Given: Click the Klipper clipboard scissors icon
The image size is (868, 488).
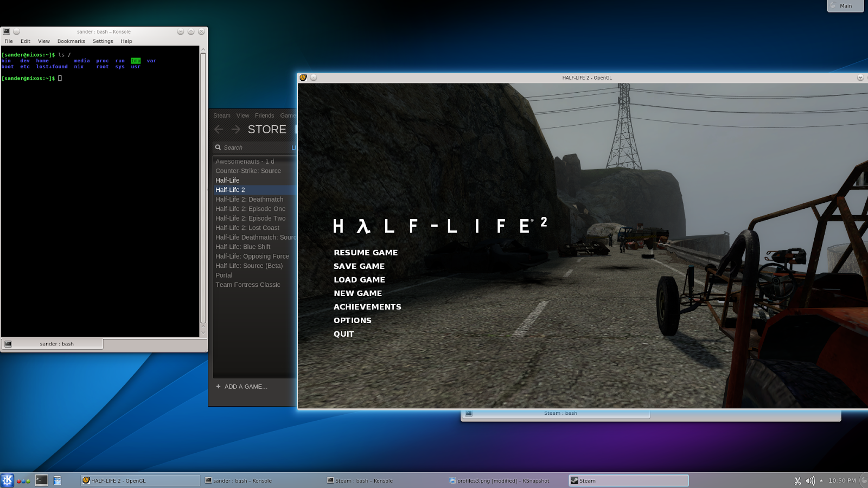Looking at the screenshot, I should click(x=797, y=480).
